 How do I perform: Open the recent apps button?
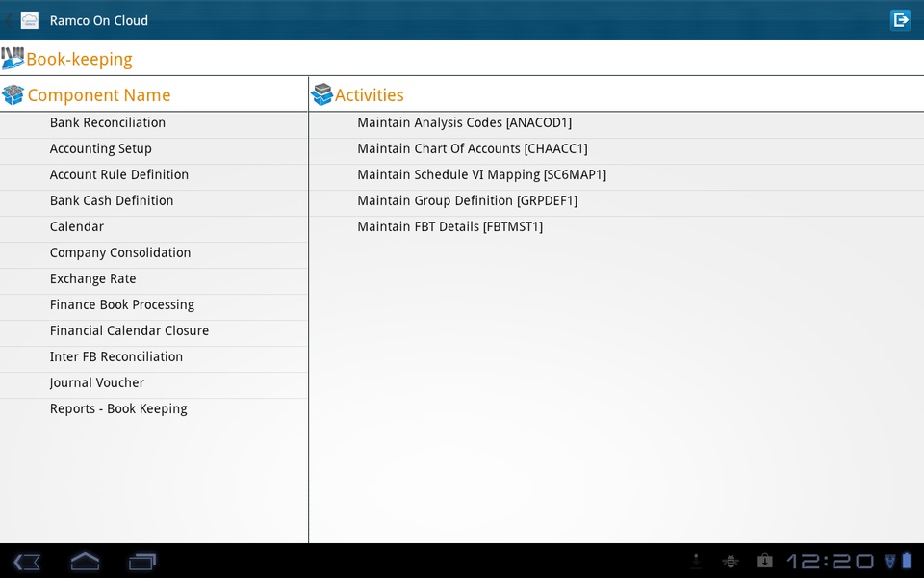click(142, 562)
